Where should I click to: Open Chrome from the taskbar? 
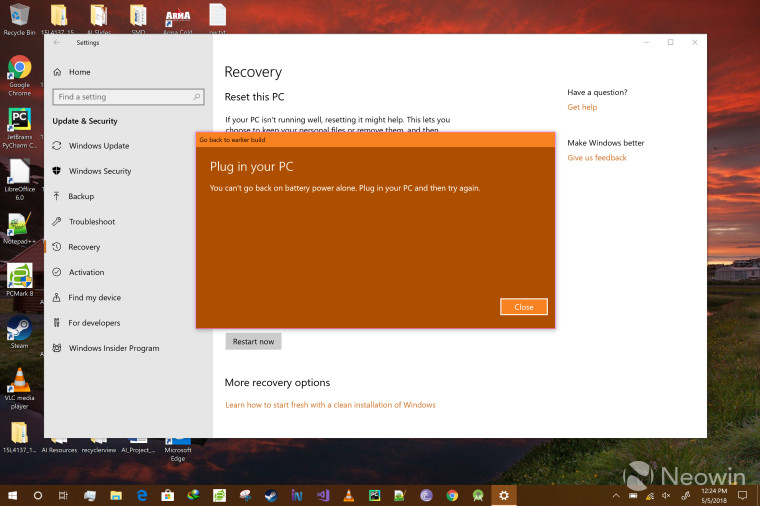452,495
